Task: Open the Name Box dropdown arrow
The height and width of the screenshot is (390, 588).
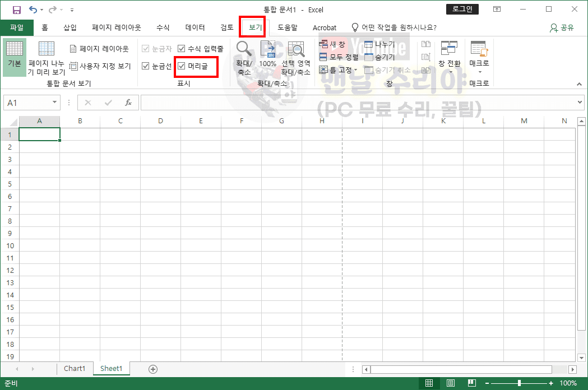Action: tap(54, 103)
